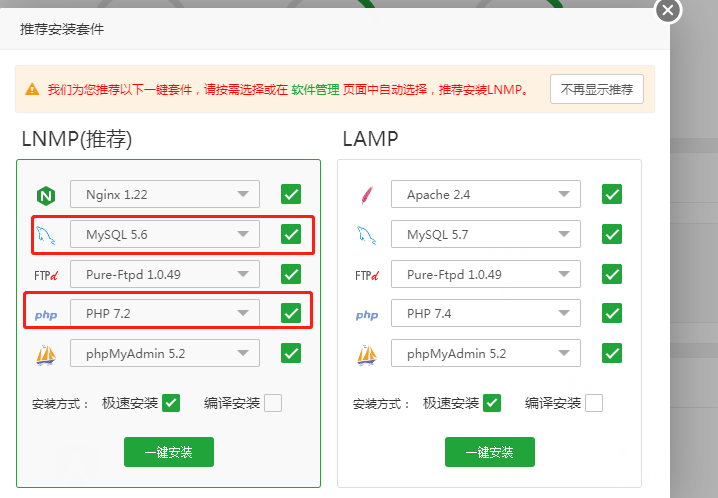Open the Apache 2.4 version dropdown
718x498 pixels.
pyautogui.click(x=486, y=194)
